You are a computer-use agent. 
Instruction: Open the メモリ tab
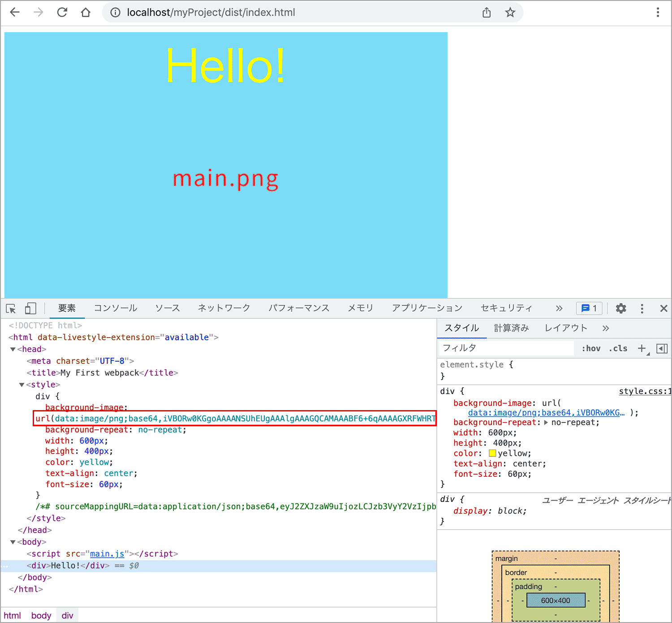361,308
